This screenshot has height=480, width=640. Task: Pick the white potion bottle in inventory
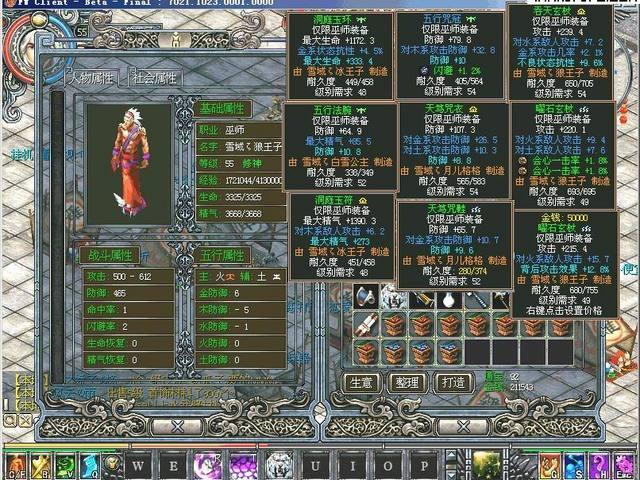[x=449, y=299]
